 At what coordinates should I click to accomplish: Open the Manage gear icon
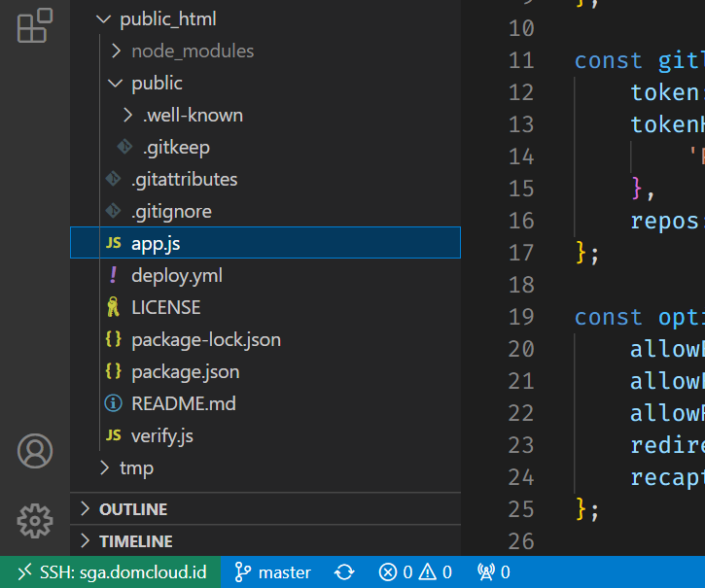click(35, 520)
